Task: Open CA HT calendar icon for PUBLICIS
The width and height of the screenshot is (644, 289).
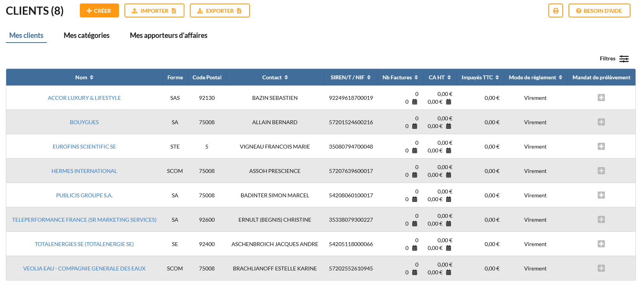Action: (449, 199)
